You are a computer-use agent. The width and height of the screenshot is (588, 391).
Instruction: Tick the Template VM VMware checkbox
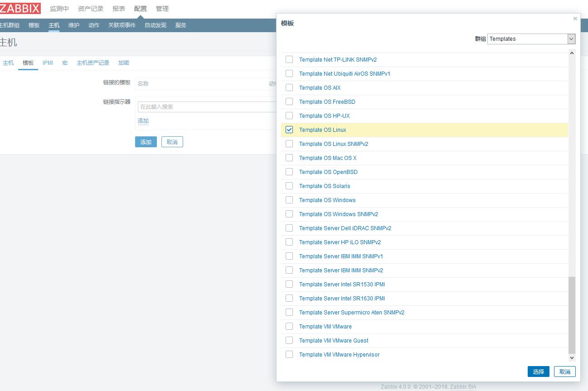[289, 326]
